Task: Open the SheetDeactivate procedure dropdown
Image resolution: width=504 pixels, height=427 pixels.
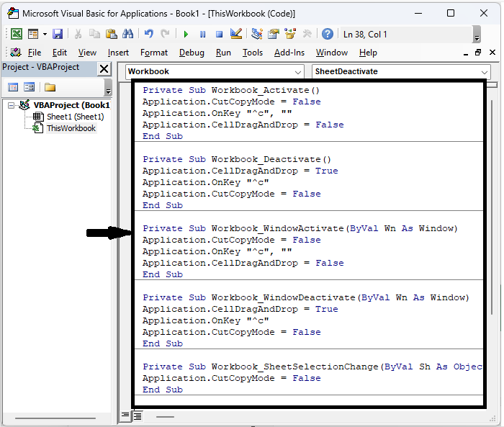Action: 485,72
